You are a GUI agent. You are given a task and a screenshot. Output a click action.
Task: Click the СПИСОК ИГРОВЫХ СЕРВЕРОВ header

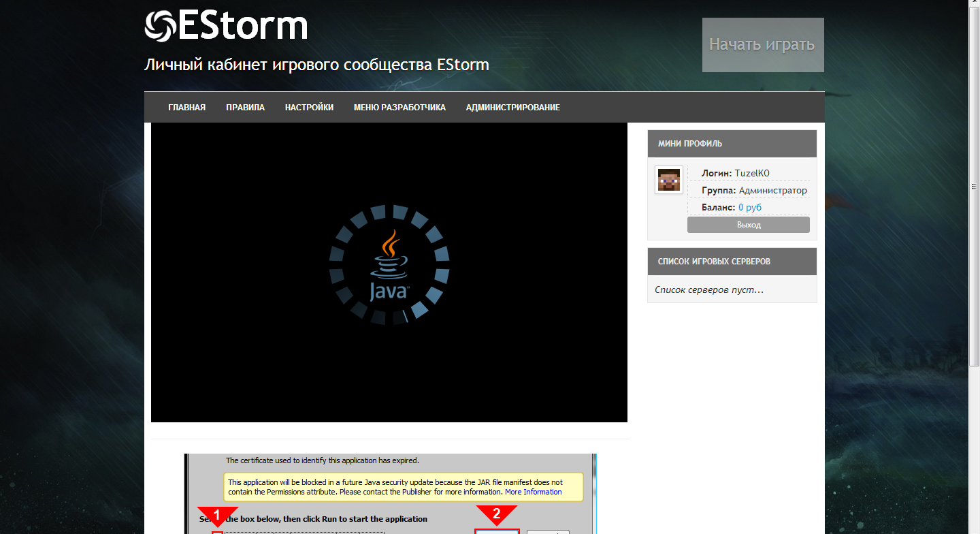[x=732, y=262]
